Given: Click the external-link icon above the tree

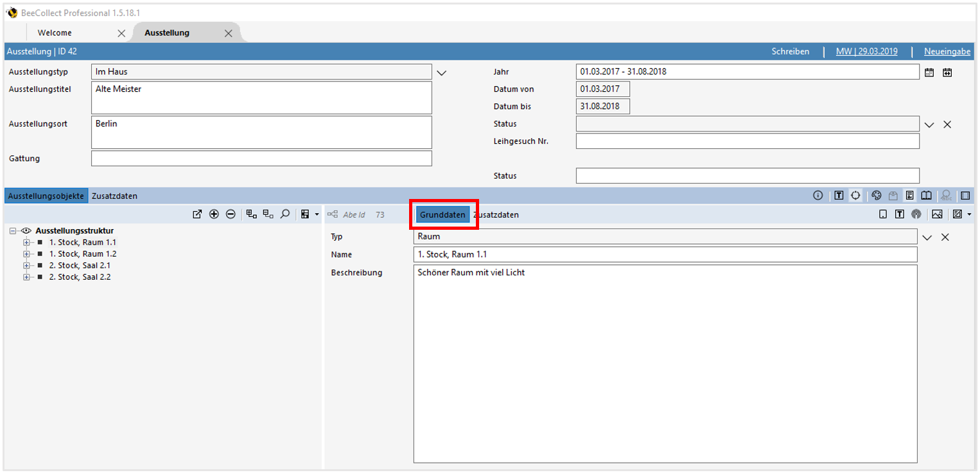Looking at the screenshot, I should click(197, 214).
